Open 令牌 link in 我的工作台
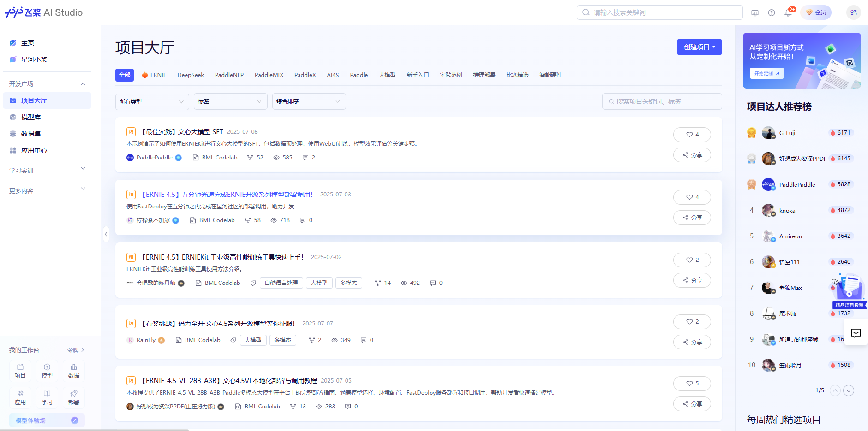This screenshot has height=431, width=868. [76, 350]
